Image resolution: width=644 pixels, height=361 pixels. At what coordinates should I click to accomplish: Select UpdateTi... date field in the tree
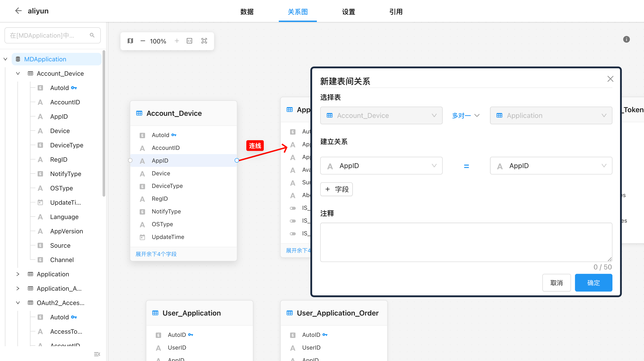coord(65,202)
